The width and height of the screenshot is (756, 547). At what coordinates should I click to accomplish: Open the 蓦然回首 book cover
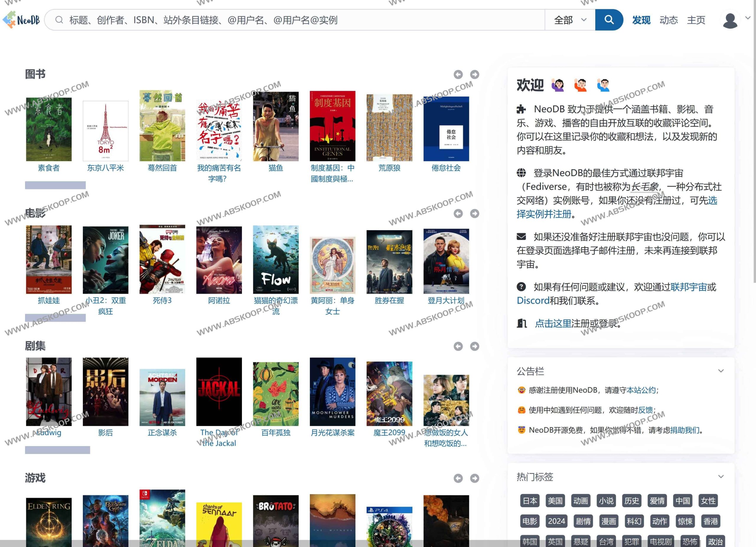pyautogui.click(x=162, y=126)
